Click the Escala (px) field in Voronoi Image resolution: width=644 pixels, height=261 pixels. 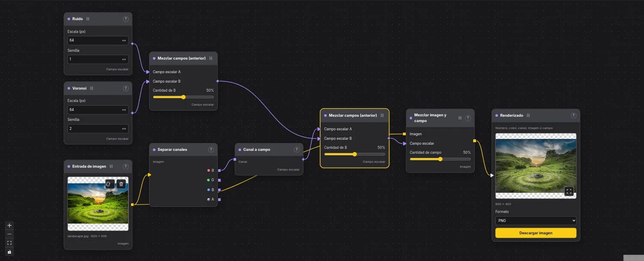tap(98, 110)
